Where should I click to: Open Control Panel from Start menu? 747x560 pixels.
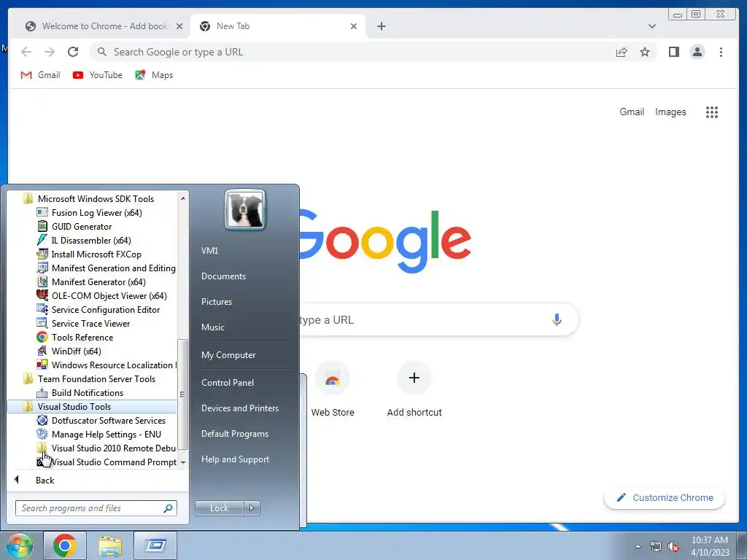pyautogui.click(x=228, y=383)
